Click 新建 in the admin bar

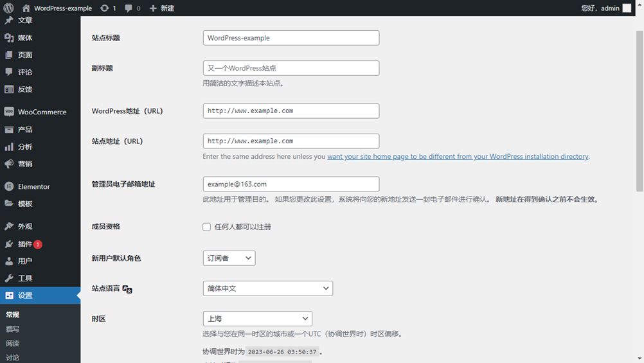point(167,8)
